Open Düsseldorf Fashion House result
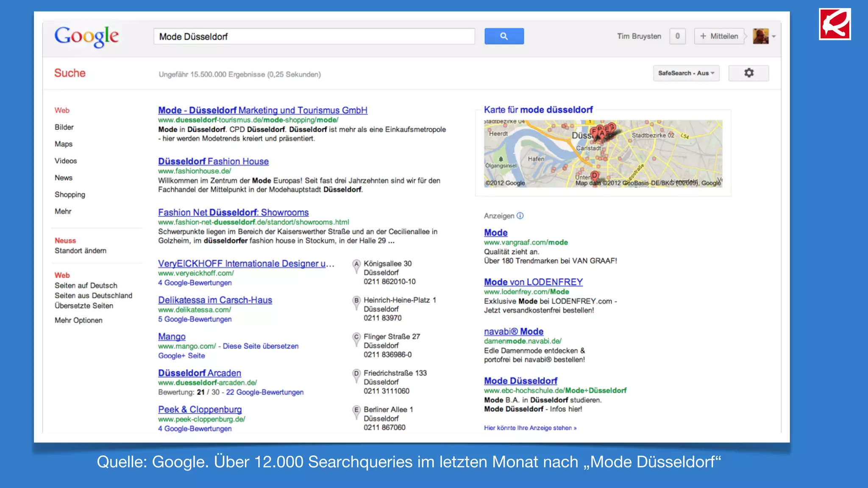 (213, 161)
